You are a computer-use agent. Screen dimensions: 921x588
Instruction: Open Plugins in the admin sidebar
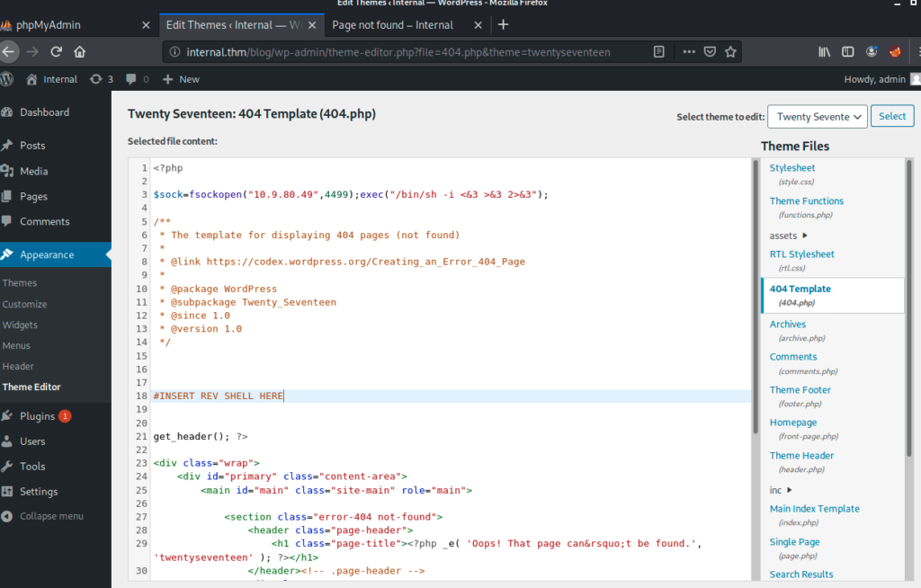37,416
